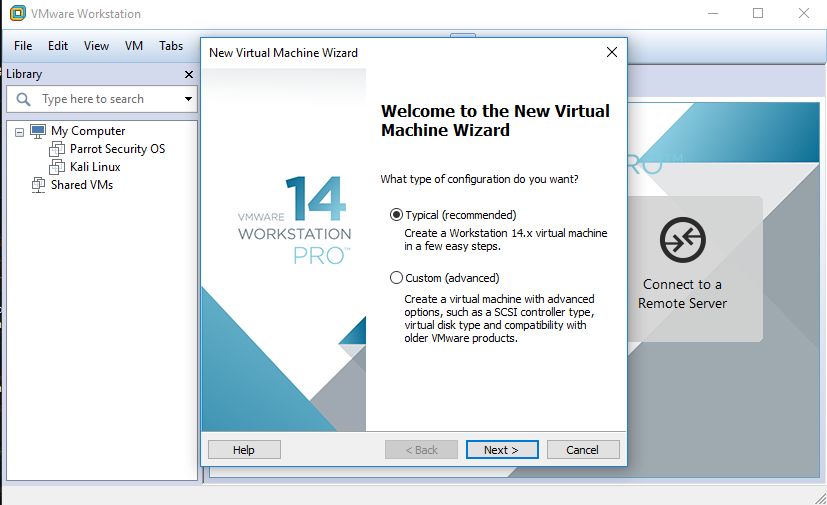The image size is (827, 505).
Task: Open the Library search dropdown arrow
Action: click(188, 99)
